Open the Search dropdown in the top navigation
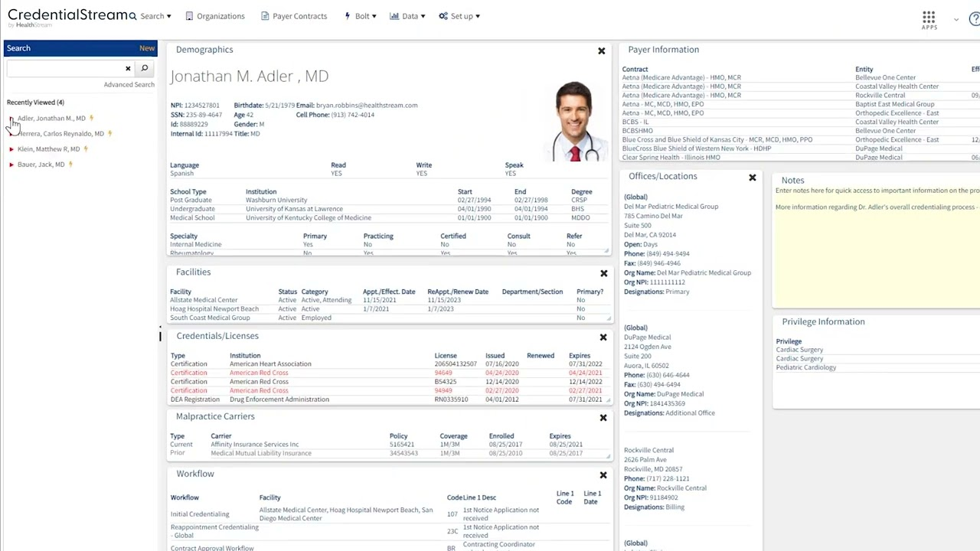980x551 pixels. click(154, 15)
